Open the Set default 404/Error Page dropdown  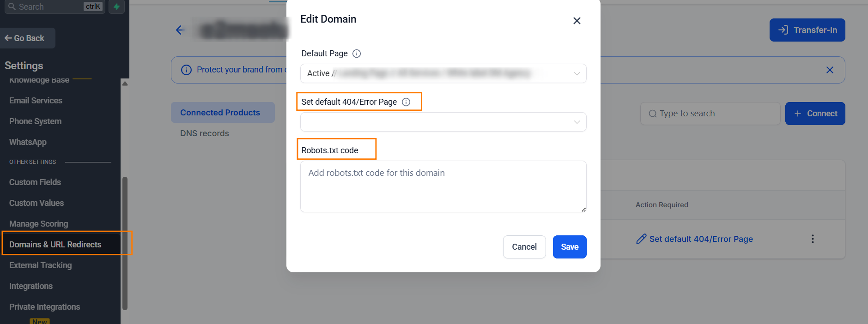(x=443, y=122)
